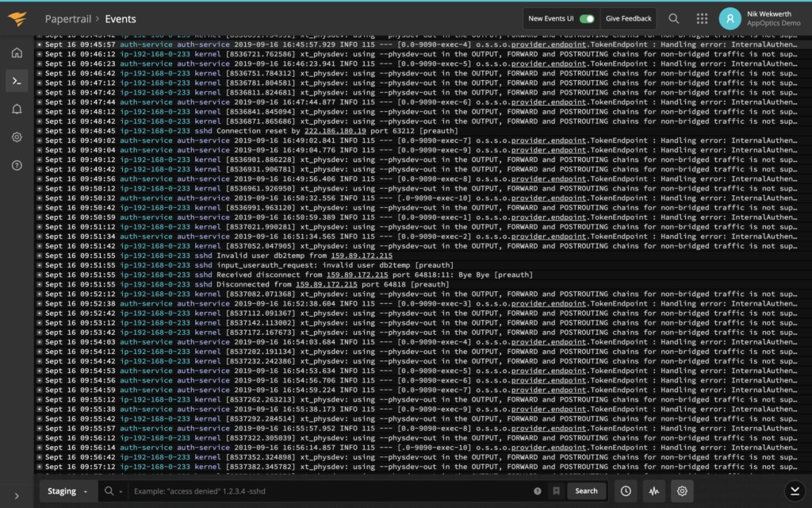The height and width of the screenshot is (508, 812).
Task: Click the text '[0.0-9090-exec-7]' at 09:54:59
Action: pos(434,391)
